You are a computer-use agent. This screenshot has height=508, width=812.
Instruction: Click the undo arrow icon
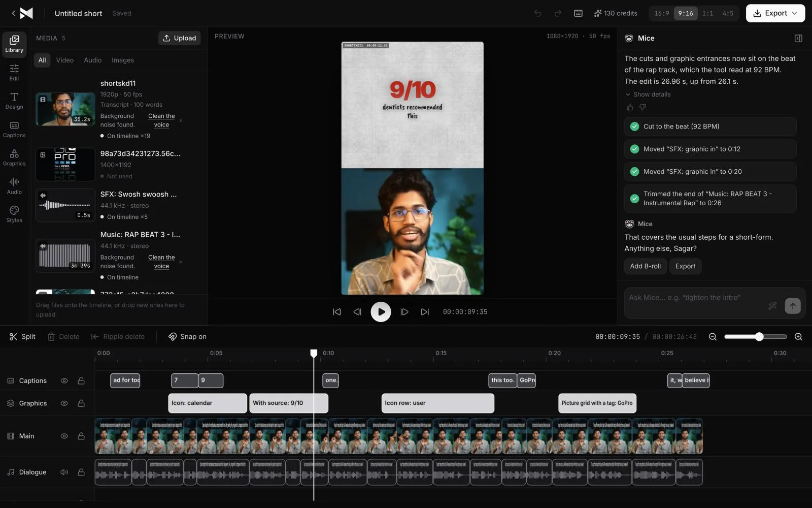[x=538, y=13]
